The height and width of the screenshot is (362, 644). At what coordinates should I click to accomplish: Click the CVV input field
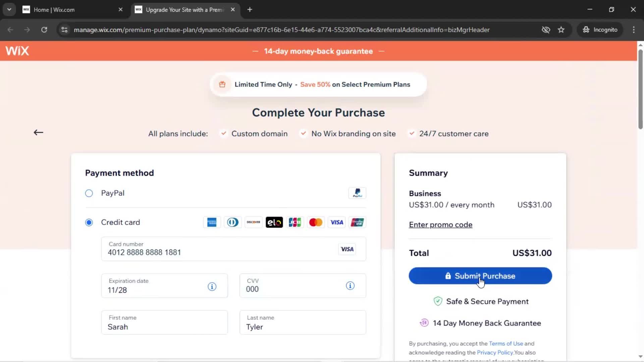click(x=303, y=286)
